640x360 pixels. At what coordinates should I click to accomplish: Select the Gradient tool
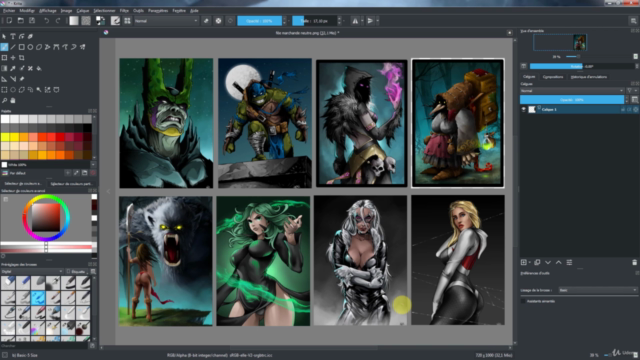click(4, 69)
